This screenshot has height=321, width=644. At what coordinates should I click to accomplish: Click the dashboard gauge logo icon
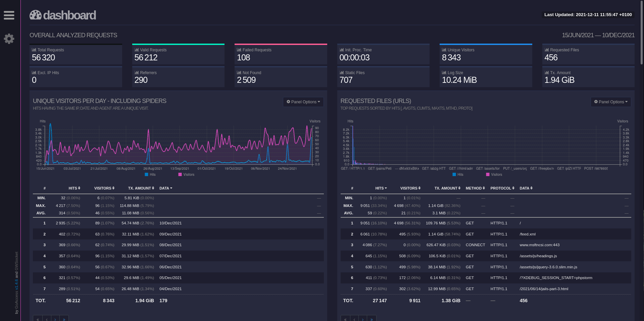click(x=36, y=15)
